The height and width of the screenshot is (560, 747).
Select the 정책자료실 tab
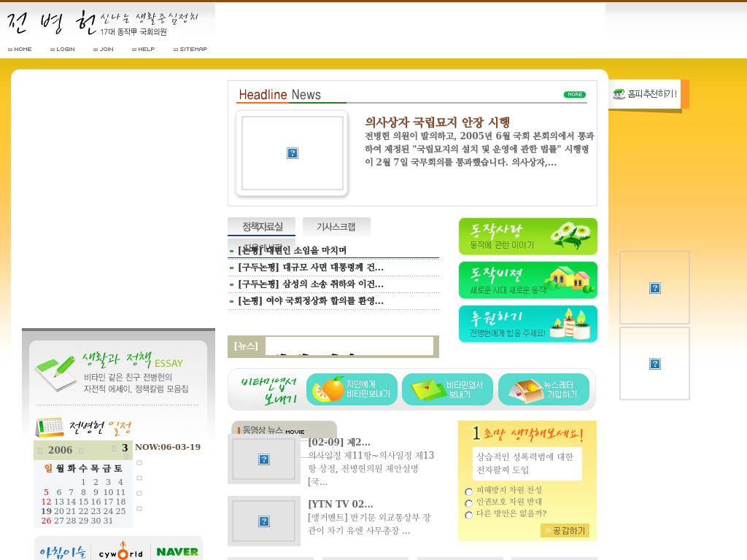[262, 227]
